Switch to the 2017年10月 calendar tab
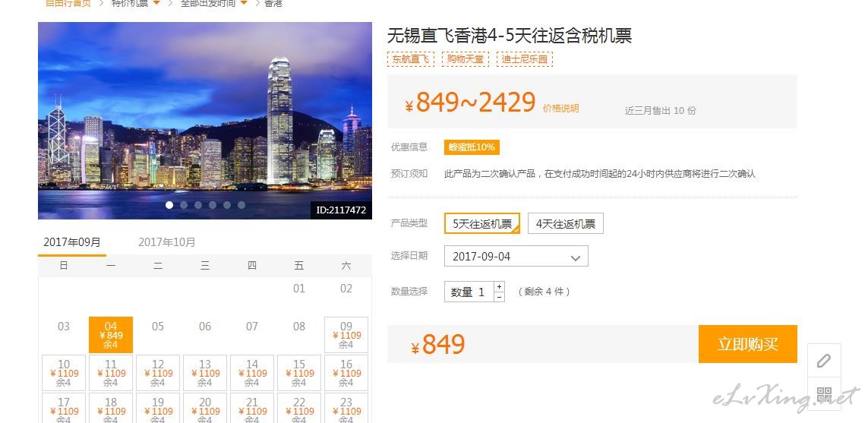868x423 pixels. (x=166, y=242)
